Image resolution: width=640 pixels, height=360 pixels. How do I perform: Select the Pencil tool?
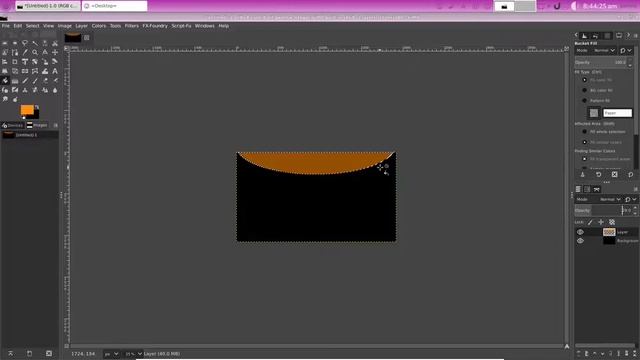(x=25, y=81)
